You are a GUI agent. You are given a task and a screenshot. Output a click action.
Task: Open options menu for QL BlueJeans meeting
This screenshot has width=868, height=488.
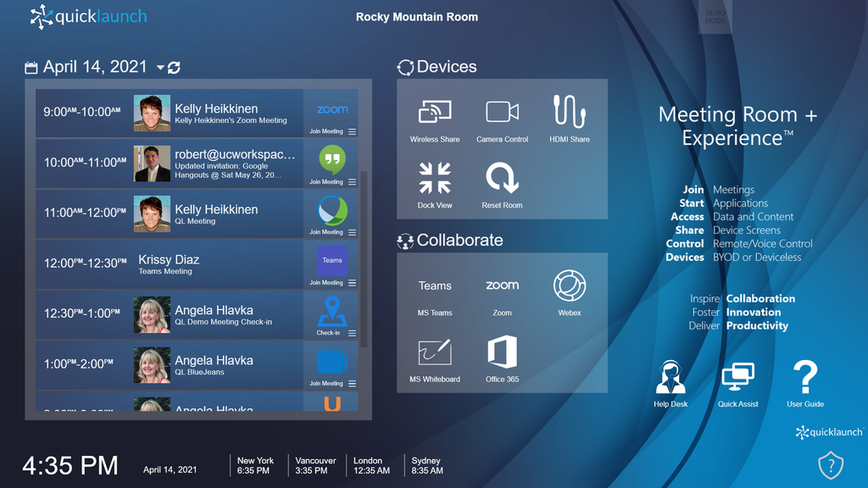pyautogui.click(x=352, y=384)
